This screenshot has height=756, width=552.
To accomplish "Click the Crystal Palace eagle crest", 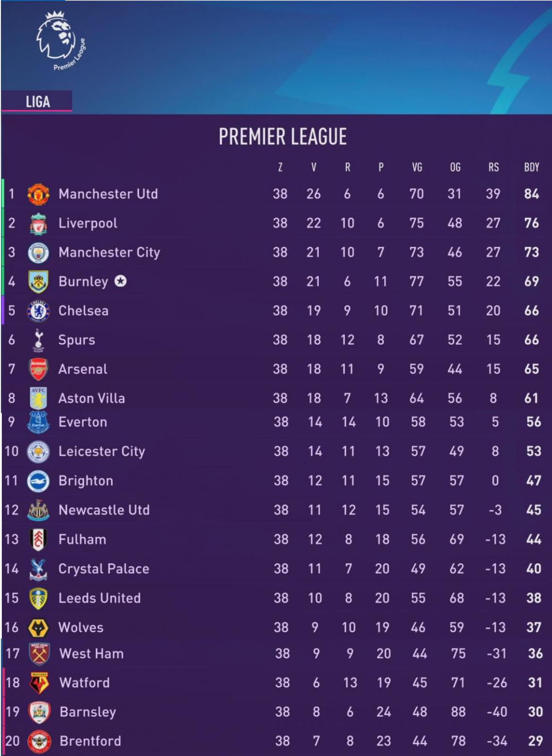I will point(38,569).
